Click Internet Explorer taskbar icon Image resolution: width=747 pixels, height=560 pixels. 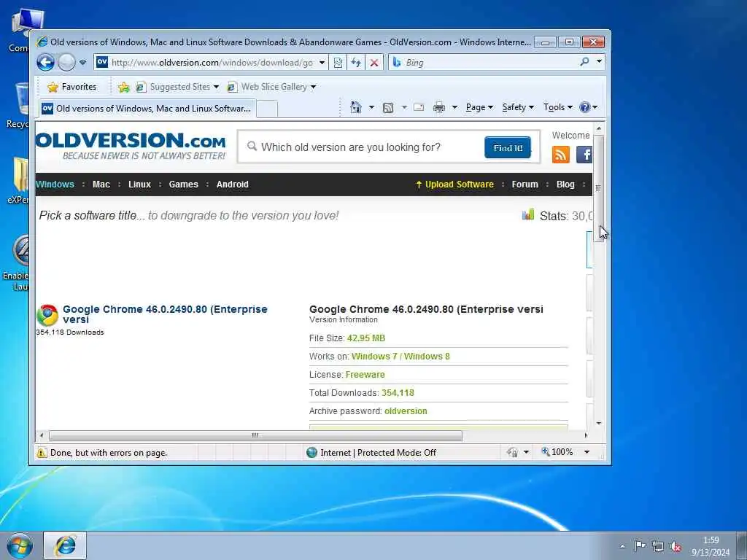tap(65, 545)
